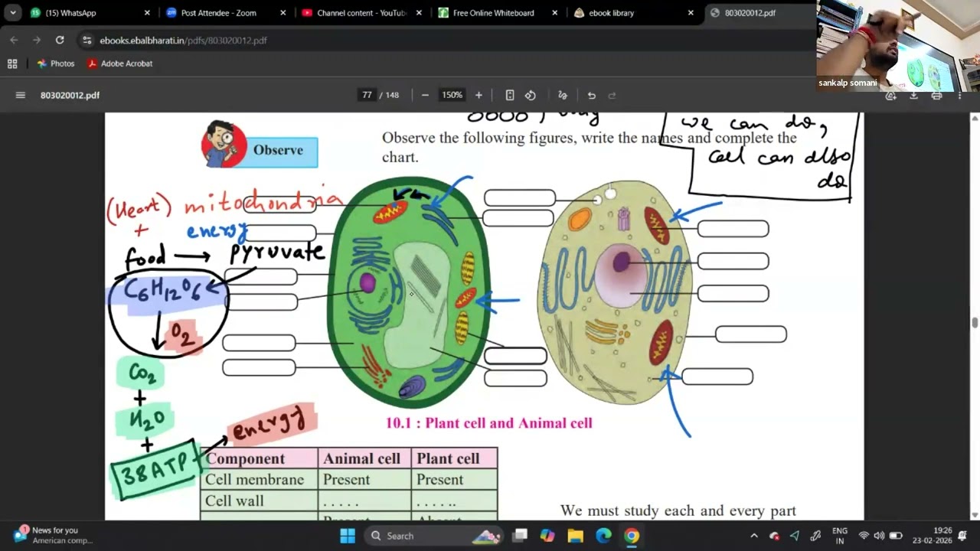Close the YouTube Channel content tab
This screenshot has height=551, width=980.
pos(419,13)
